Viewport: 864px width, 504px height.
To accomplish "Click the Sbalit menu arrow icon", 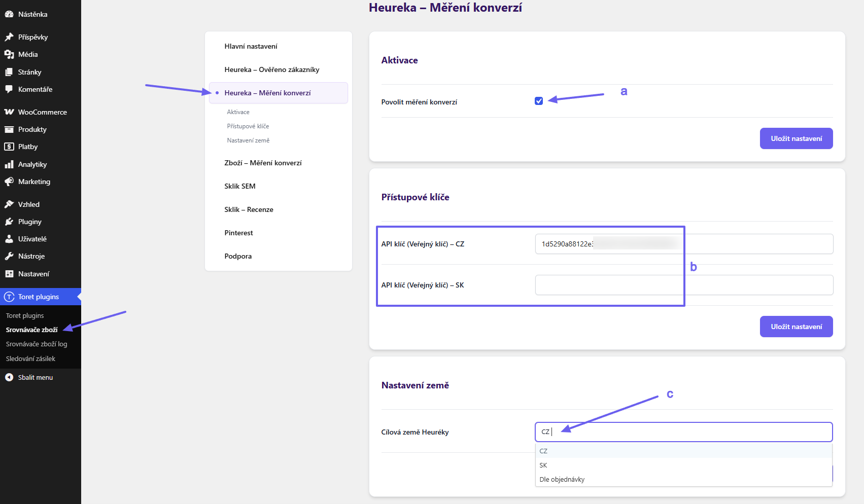I will [x=9, y=377].
